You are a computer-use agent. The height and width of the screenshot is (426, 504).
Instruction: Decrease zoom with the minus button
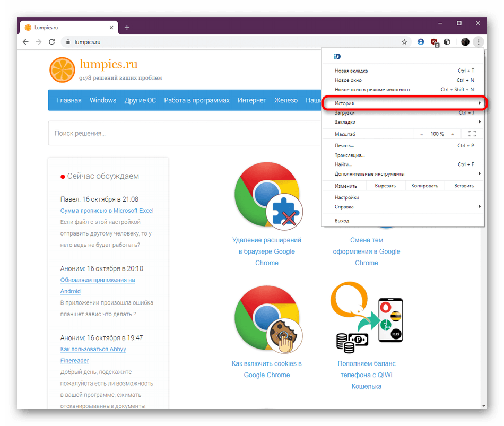[x=421, y=134]
